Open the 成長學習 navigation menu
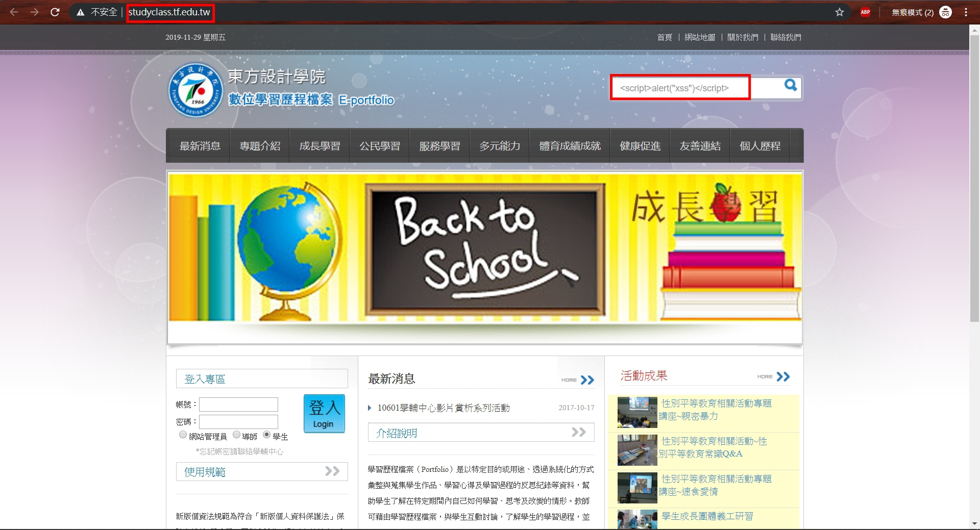 click(320, 146)
